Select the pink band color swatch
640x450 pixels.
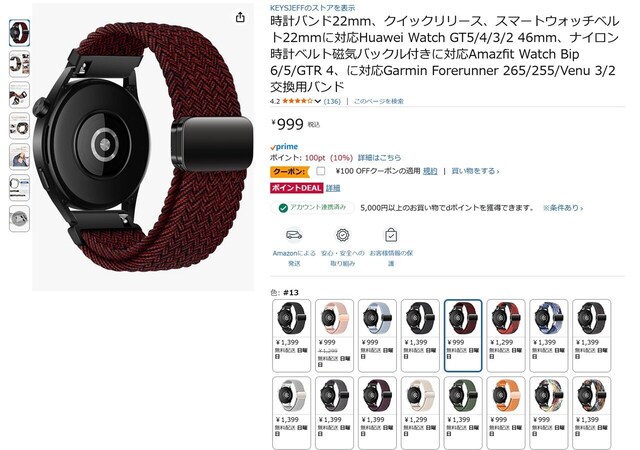334,336
